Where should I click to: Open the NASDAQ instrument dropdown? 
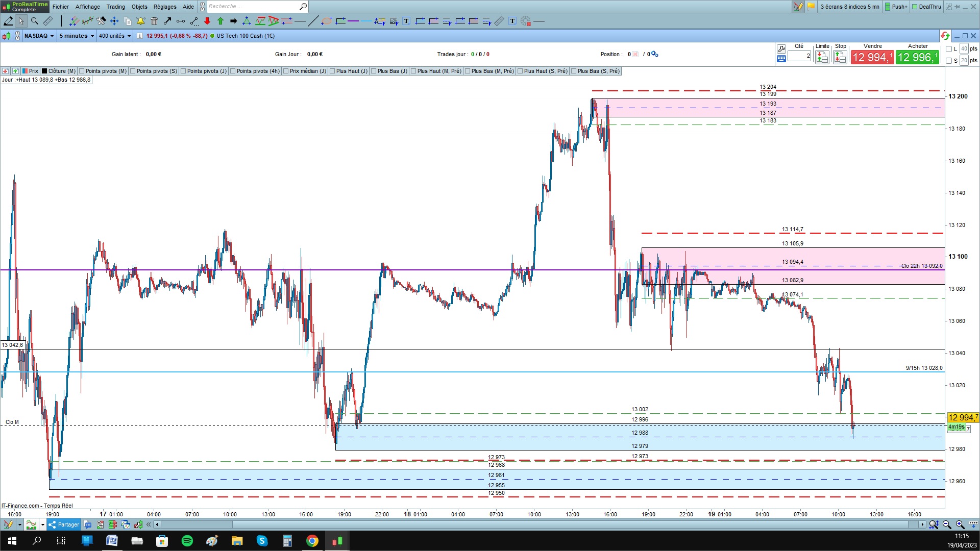(x=39, y=36)
